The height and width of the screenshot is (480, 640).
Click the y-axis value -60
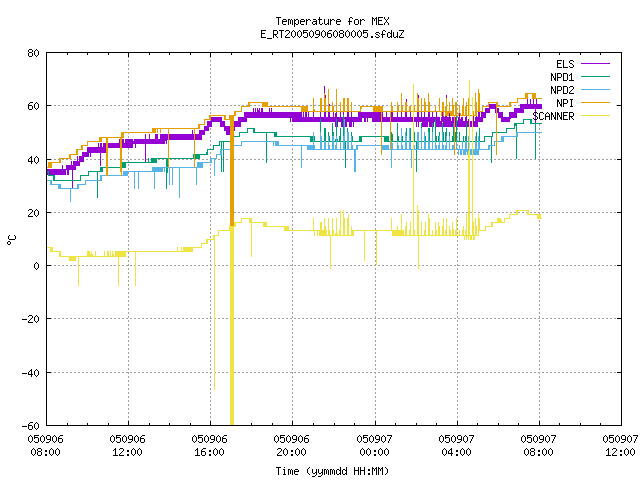pos(31,426)
